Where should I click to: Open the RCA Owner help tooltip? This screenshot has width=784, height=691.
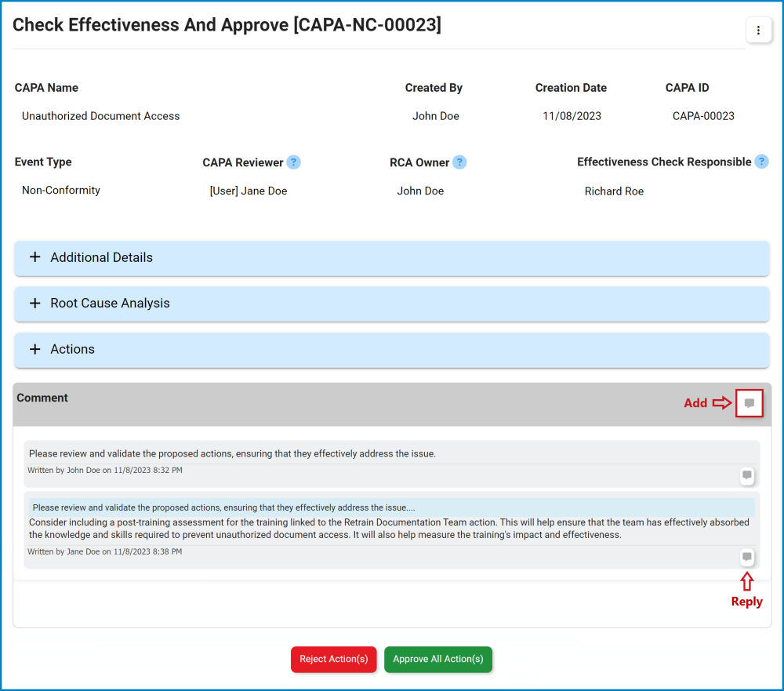460,162
